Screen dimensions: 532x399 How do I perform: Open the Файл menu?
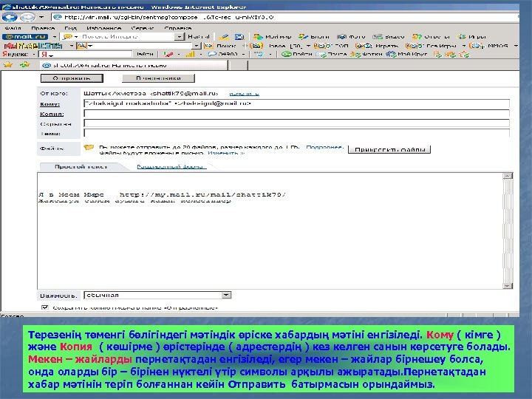[13, 28]
